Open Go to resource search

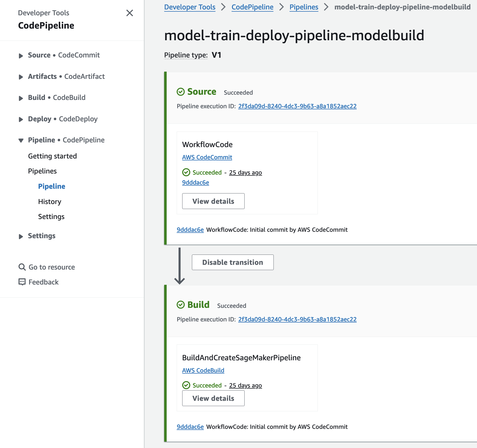click(52, 267)
